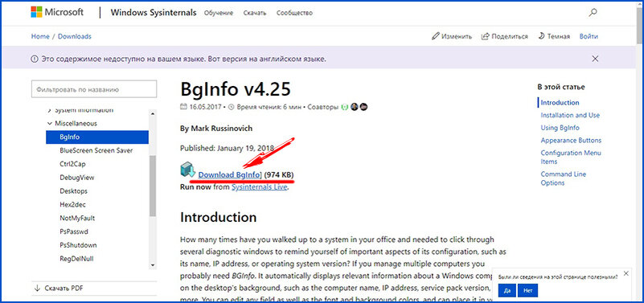Click the first contributor avatar
This screenshot has width=644, height=303.
pos(345,107)
